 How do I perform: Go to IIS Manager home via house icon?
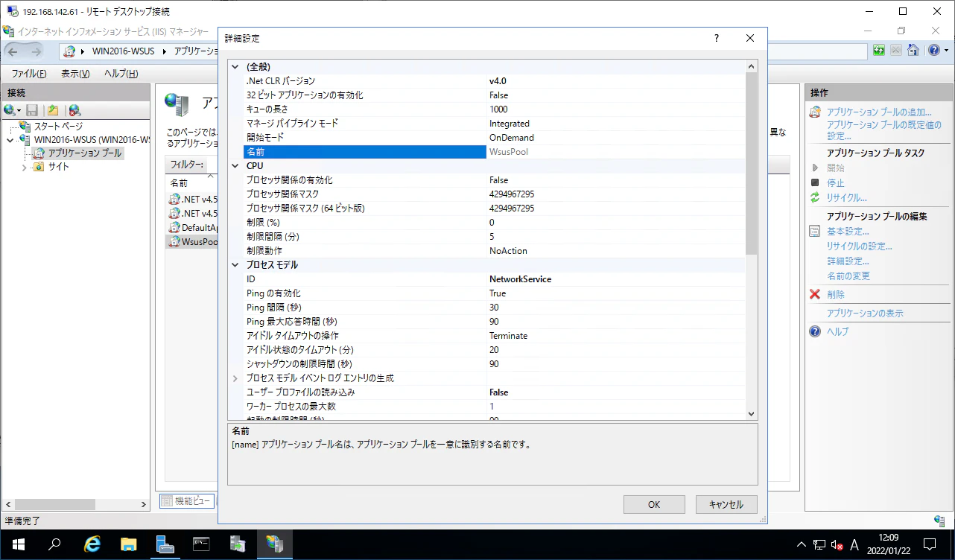[913, 51]
